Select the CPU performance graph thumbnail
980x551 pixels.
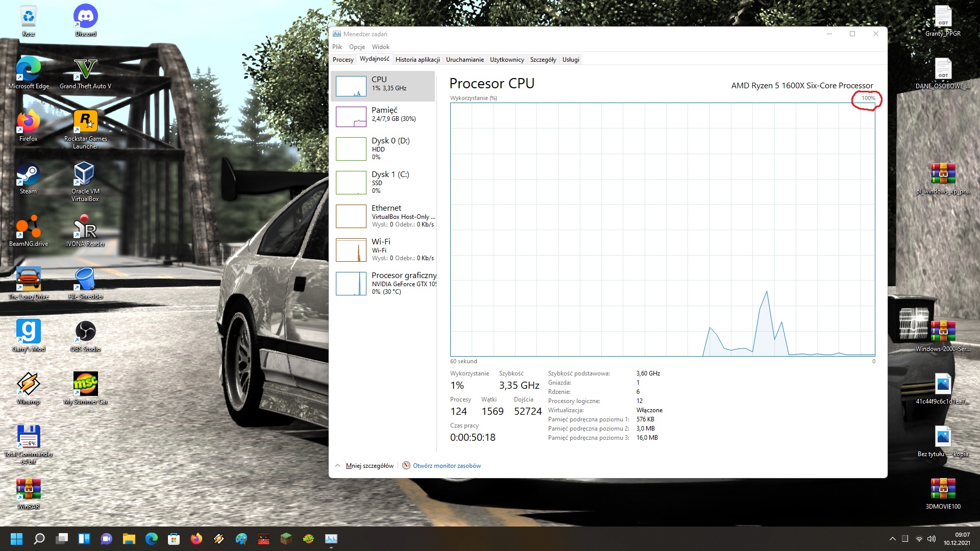tap(351, 86)
